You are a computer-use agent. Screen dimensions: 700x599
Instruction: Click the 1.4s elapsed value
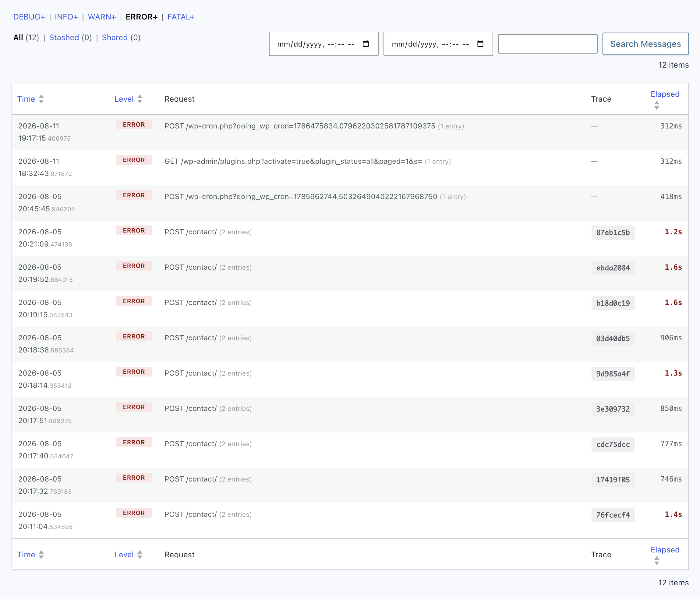tap(673, 514)
